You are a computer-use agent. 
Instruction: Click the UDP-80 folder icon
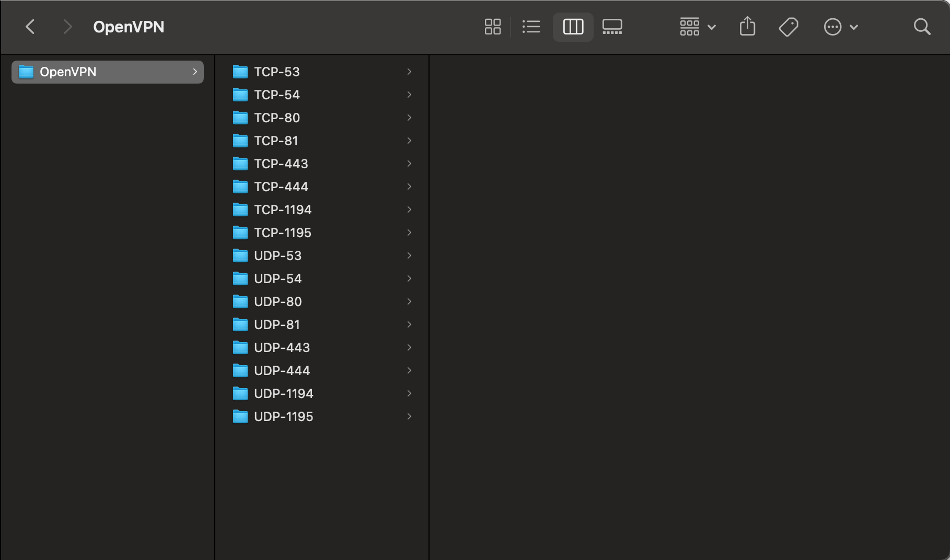coord(240,301)
